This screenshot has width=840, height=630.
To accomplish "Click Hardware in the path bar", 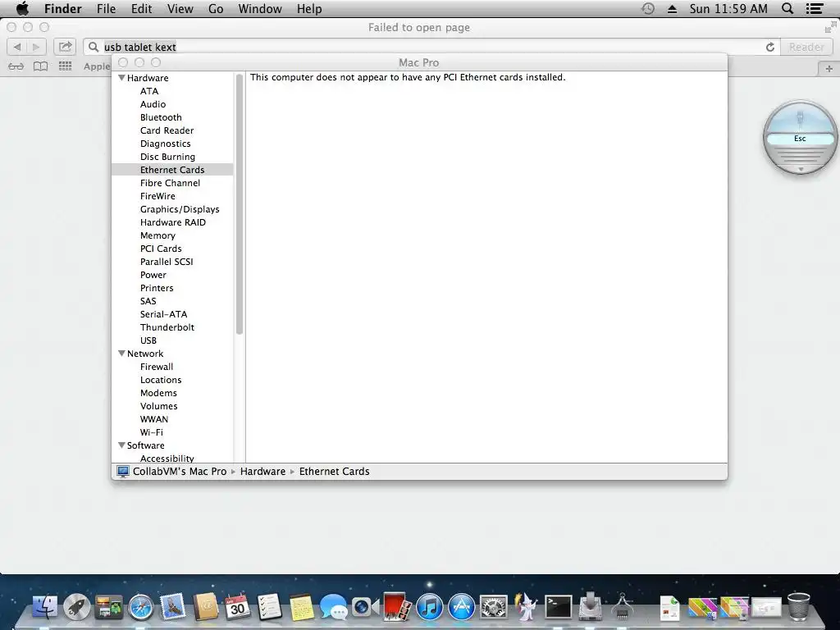I will (x=262, y=472).
